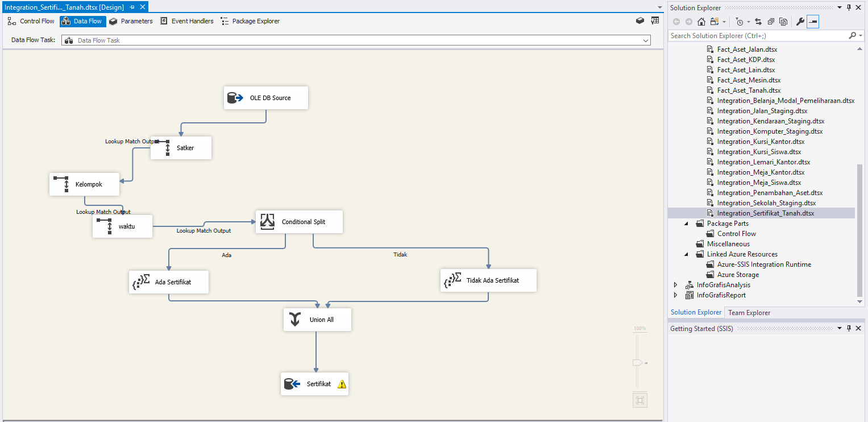This screenshot has height=422, width=868.
Task: Toggle Preview Selected Items button
Action: coord(813,22)
